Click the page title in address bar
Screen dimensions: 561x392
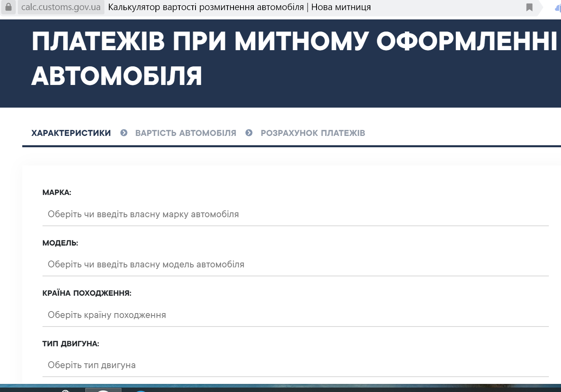(x=239, y=7)
